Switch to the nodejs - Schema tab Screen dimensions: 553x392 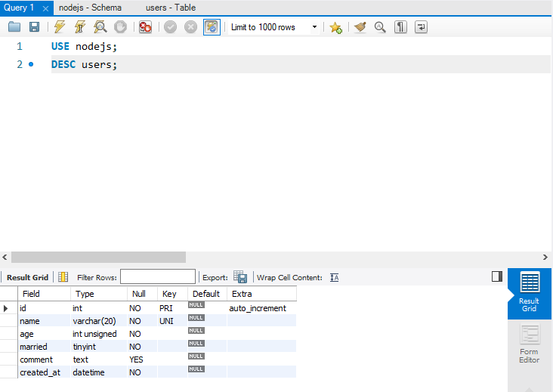(91, 8)
